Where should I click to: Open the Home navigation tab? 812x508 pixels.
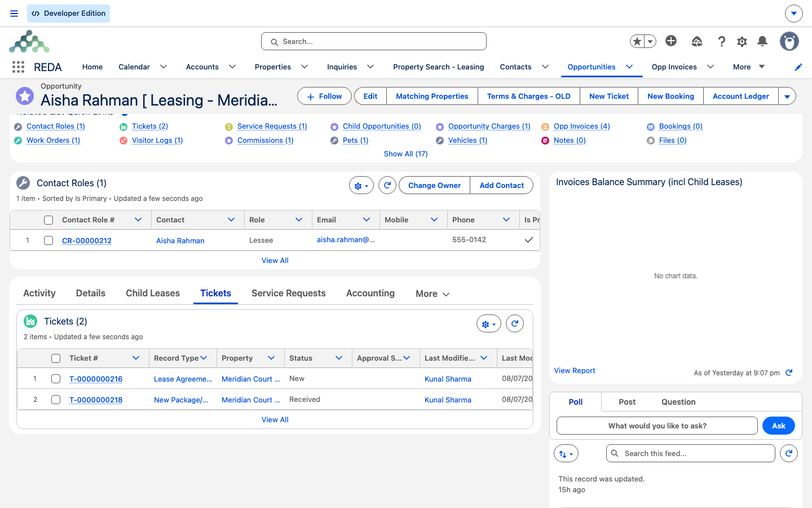click(x=92, y=67)
